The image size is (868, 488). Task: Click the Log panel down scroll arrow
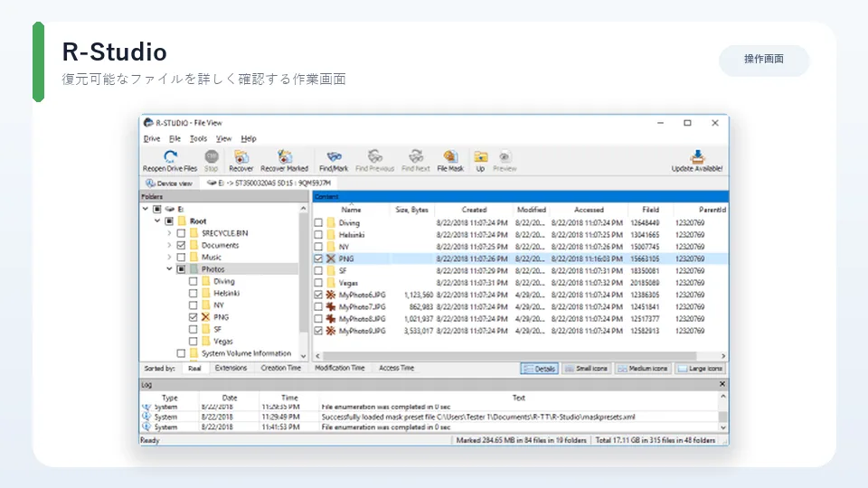coord(722,427)
